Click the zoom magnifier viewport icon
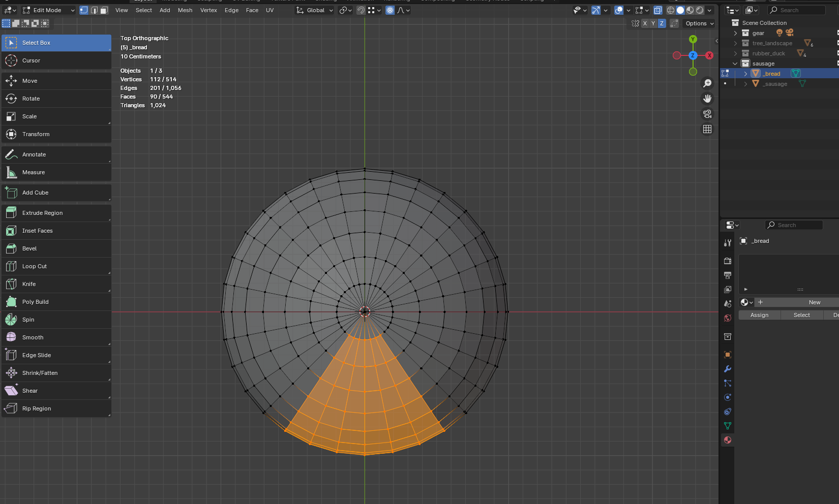 coord(707,83)
